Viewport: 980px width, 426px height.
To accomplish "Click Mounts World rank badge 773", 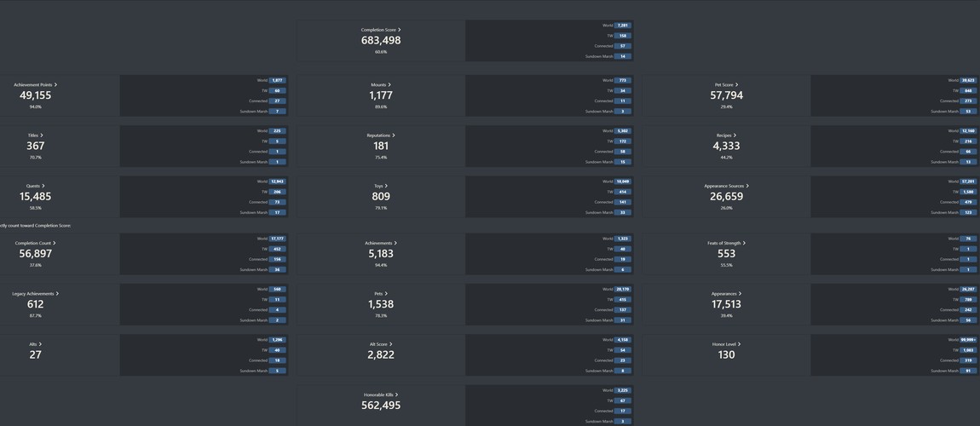I will click(x=622, y=80).
